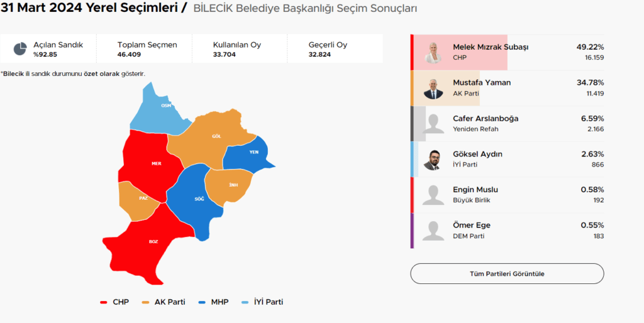The image size is (644, 323).
Task: Click the pie chart icon beside Açılan Sandık
Action: pos(20,49)
